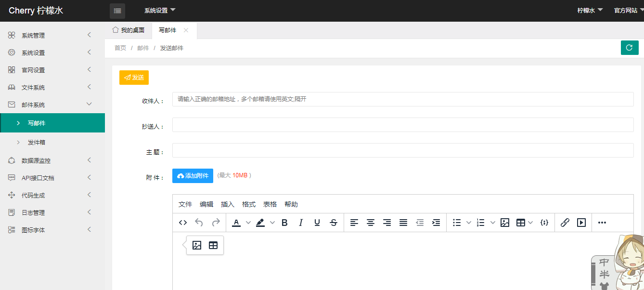
Task: Click the redo arrow in the editor
Action: click(216, 223)
